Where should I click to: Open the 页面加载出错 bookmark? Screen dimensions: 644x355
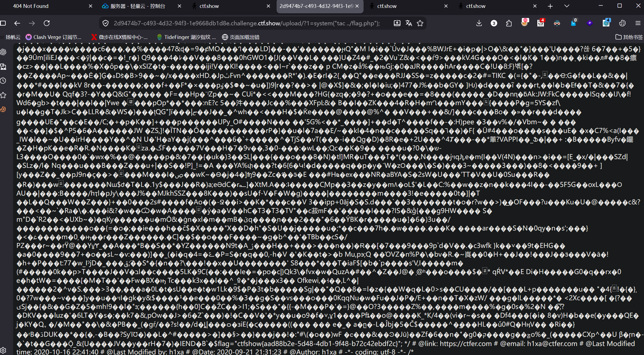click(241, 37)
